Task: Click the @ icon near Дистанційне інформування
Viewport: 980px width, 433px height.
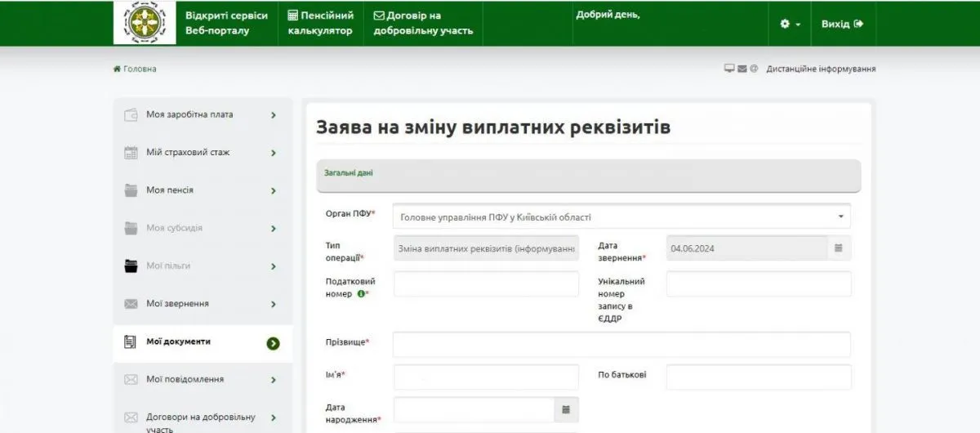Action: pyautogui.click(x=754, y=69)
